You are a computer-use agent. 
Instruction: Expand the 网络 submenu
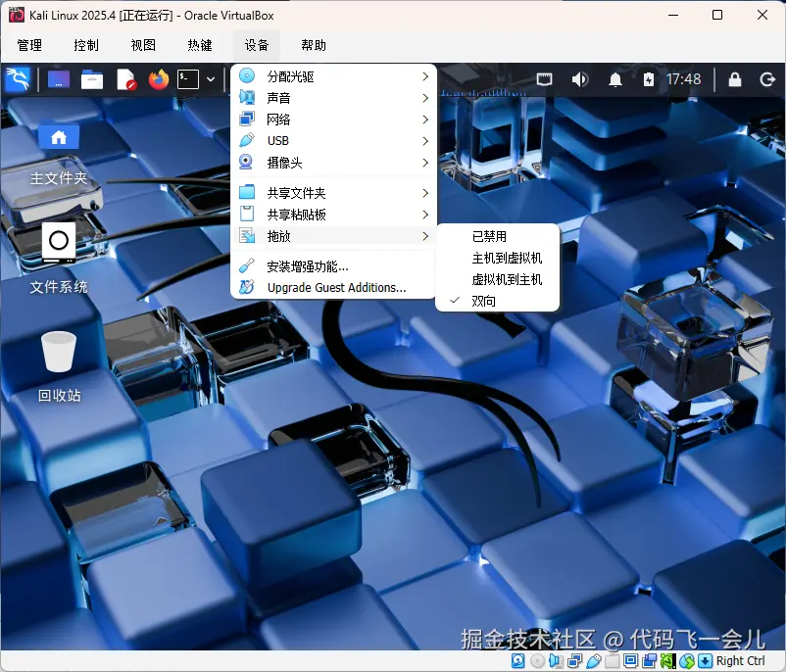[334, 120]
